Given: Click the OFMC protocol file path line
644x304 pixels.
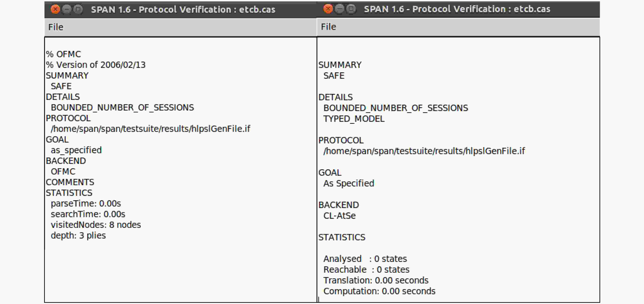Looking at the screenshot, I should (150, 129).
